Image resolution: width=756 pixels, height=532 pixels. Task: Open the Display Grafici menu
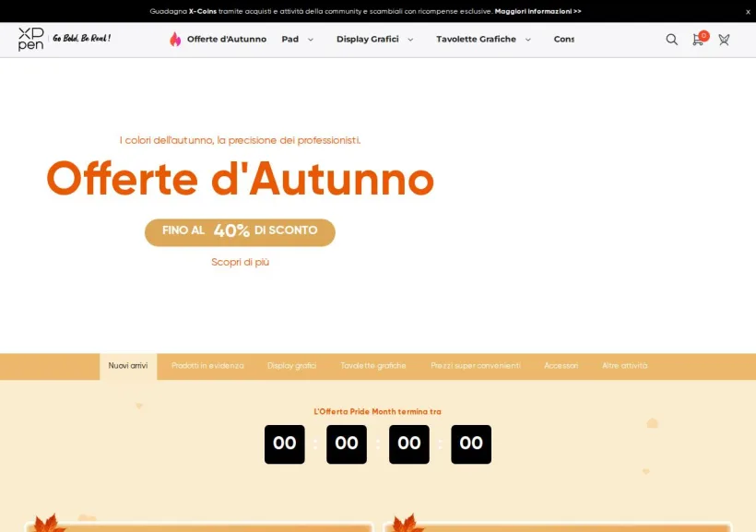[x=367, y=39]
